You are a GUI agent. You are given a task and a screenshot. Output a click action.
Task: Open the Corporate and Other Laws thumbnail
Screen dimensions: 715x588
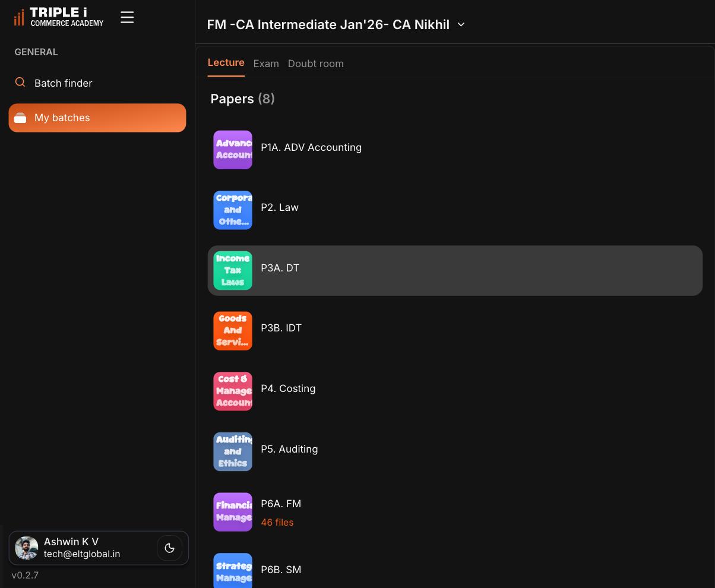233,210
